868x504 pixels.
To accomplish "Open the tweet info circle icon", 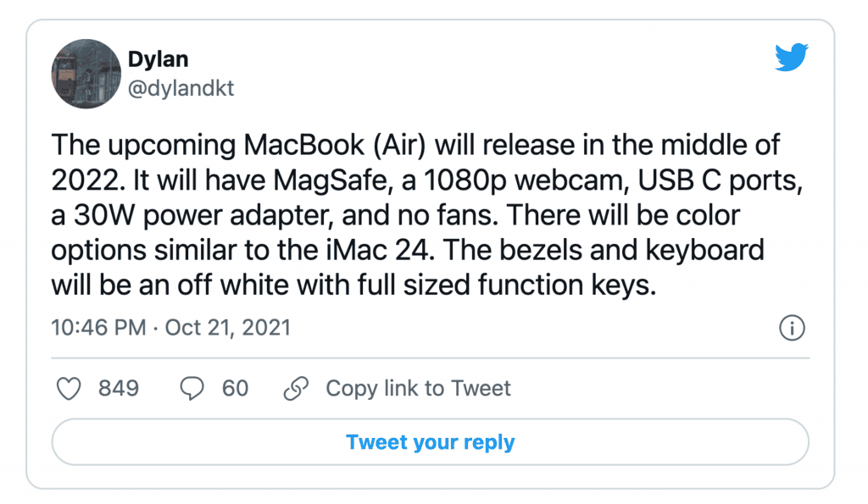I will point(791,329).
